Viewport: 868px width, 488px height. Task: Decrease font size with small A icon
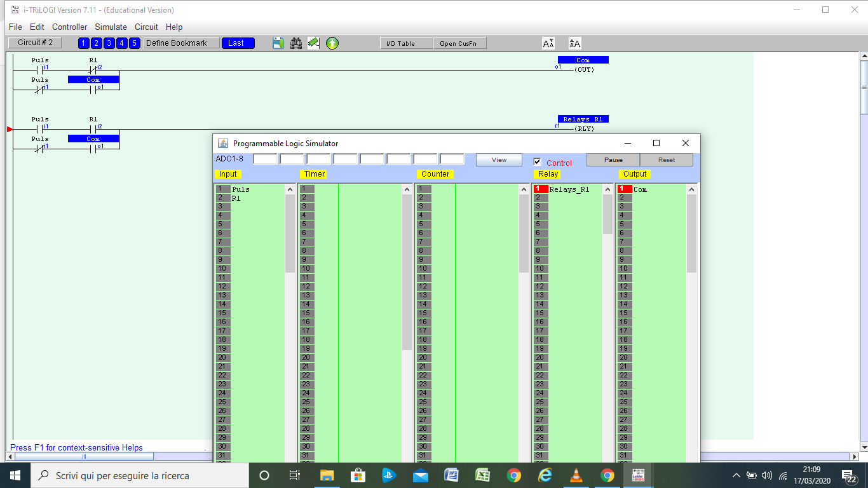pyautogui.click(x=548, y=43)
